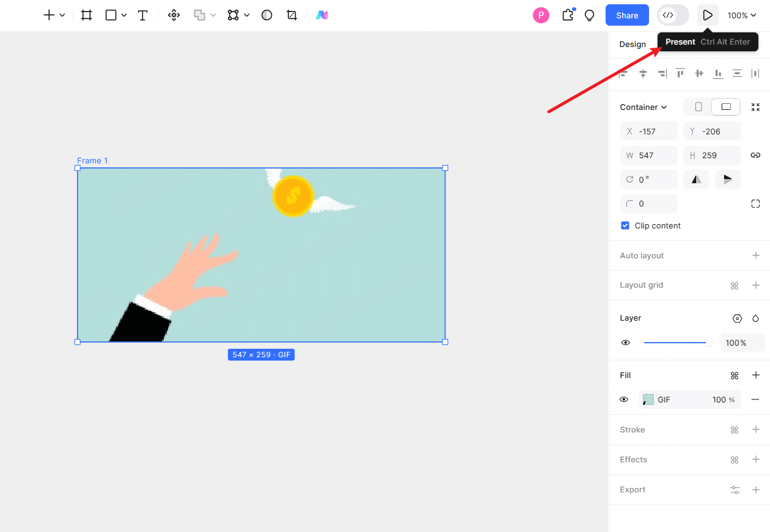Toggle the constrain proportions link icon
The width and height of the screenshot is (770, 532).
[755, 155]
